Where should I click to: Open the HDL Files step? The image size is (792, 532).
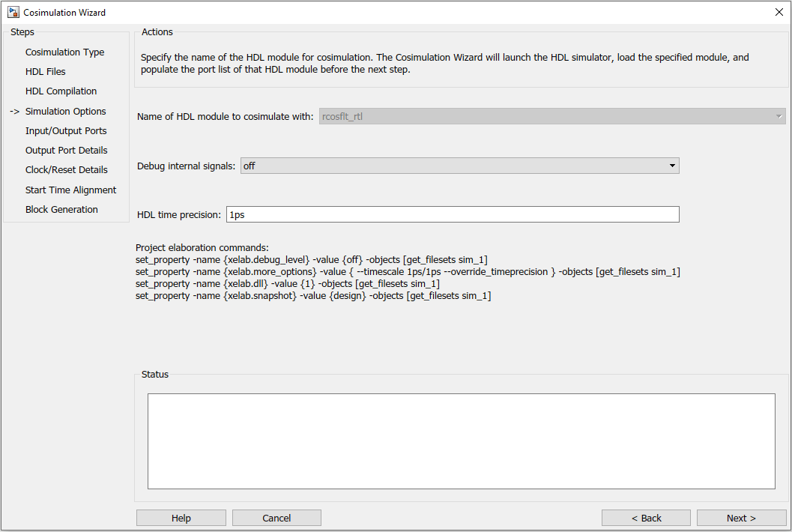tap(46, 71)
